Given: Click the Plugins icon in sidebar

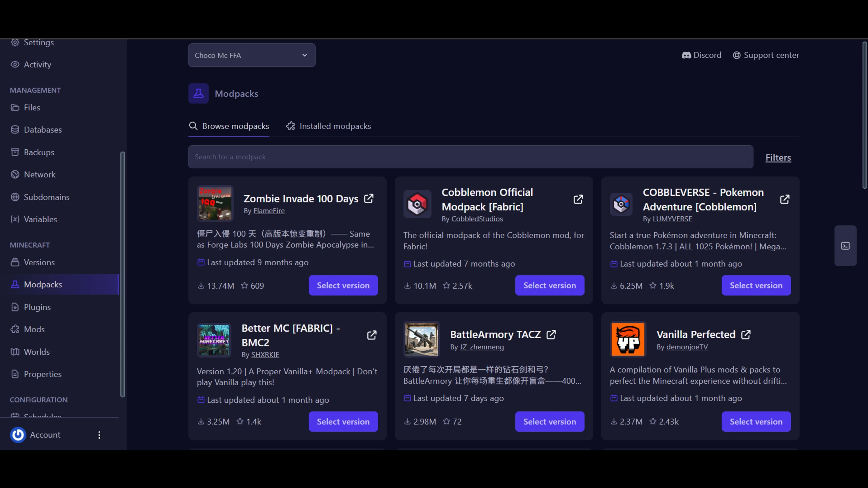Looking at the screenshot, I should (x=15, y=307).
